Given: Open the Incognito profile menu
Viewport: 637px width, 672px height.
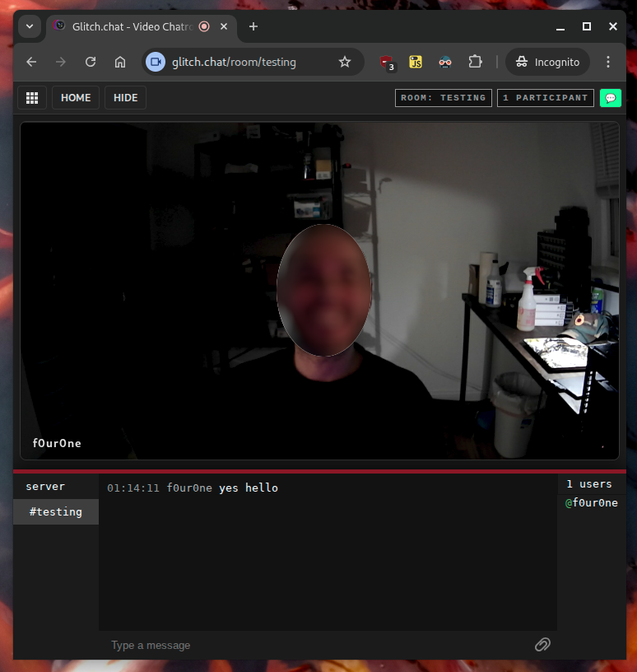Looking at the screenshot, I should point(547,62).
